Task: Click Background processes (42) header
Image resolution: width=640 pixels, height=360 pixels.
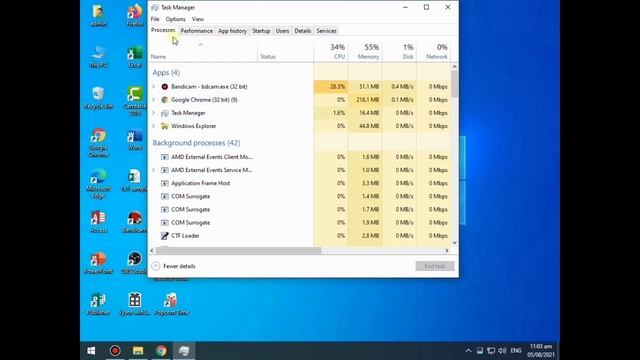Action: tap(196, 143)
